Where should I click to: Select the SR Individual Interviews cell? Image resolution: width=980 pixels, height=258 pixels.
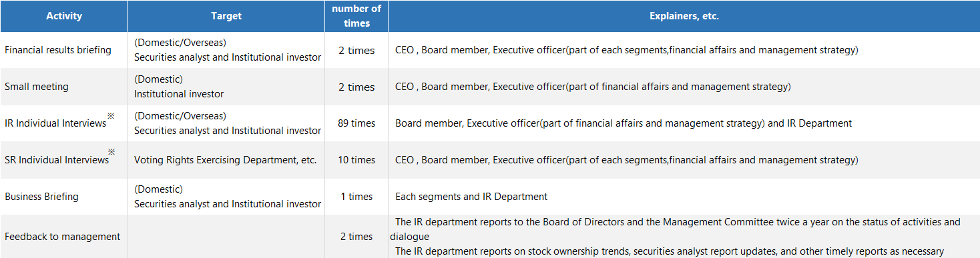pos(63,160)
